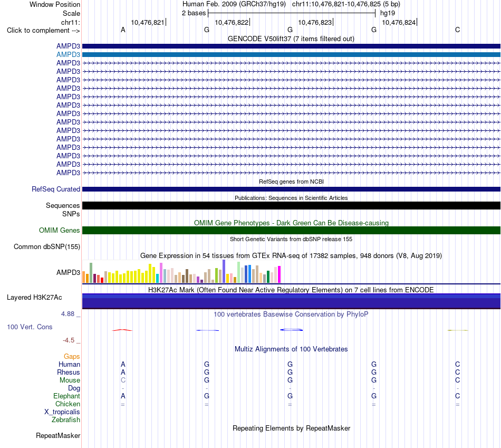The height and width of the screenshot is (448, 501).
Task: Click the 4.88 PhyloP upper axis value
Action: pyautogui.click(x=68, y=314)
